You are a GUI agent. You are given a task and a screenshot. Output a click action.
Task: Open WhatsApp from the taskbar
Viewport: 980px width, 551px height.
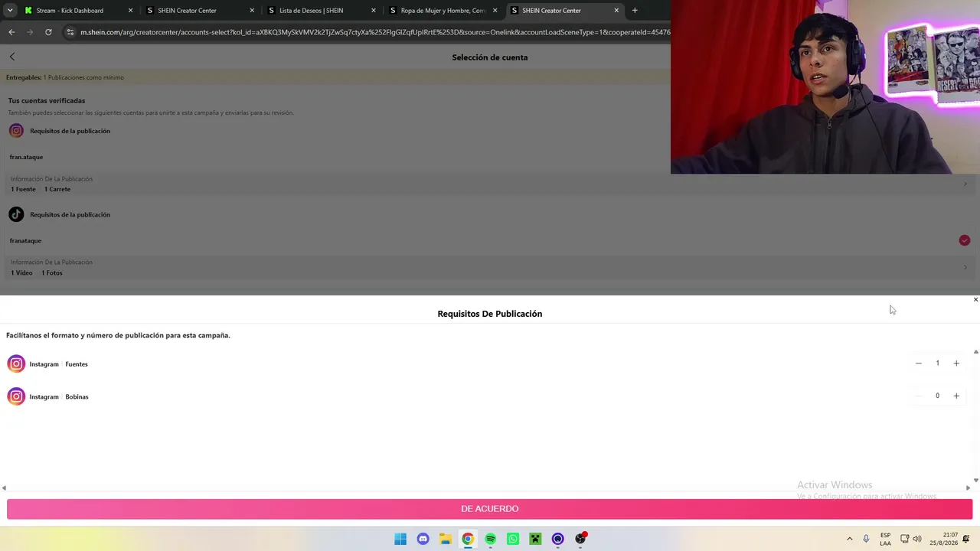click(x=513, y=539)
